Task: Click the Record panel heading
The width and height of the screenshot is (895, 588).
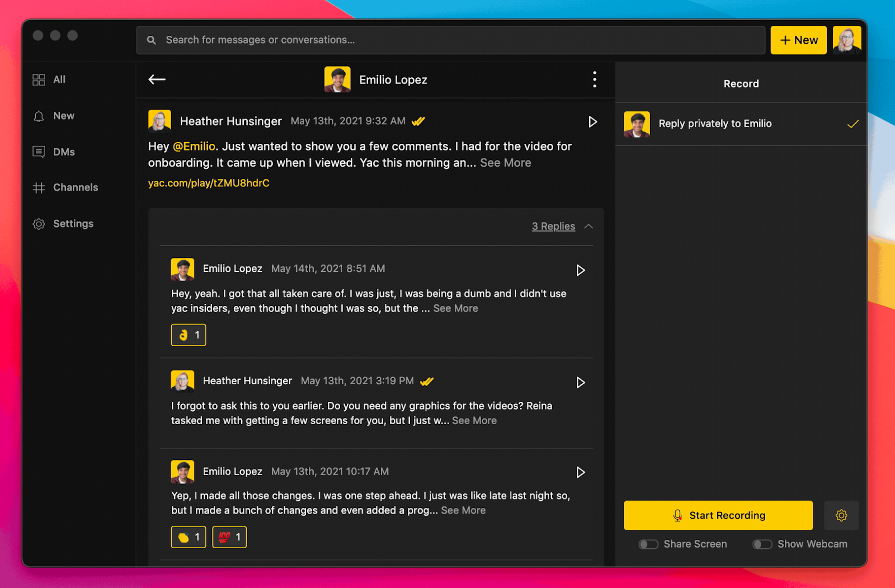Action: (x=741, y=84)
